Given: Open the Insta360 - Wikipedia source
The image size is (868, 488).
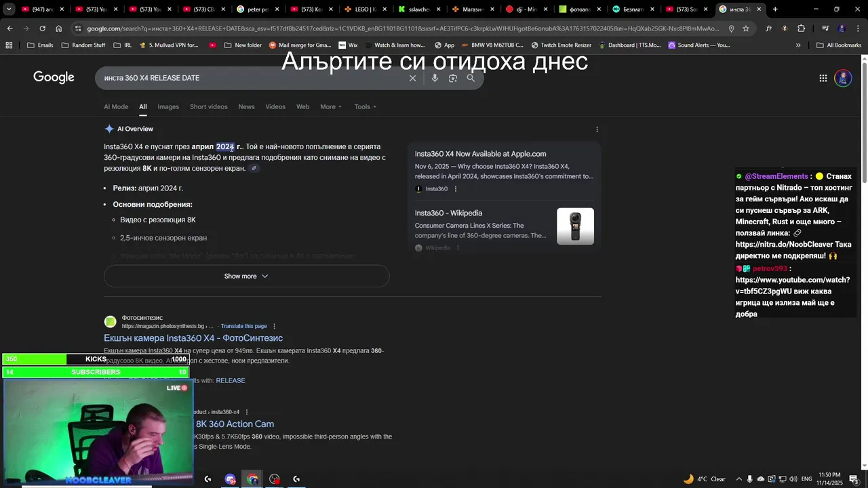Looking at the screenshot, I should [448, 213].
